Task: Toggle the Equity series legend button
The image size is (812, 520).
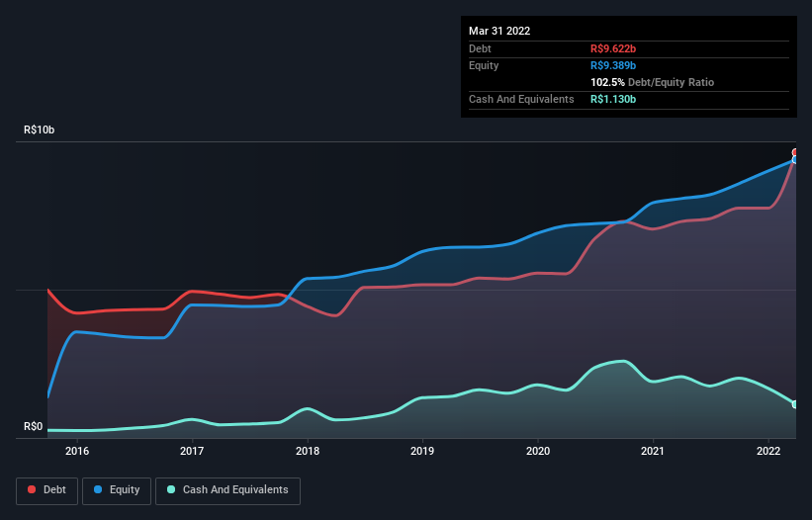Action: point(117,490)
